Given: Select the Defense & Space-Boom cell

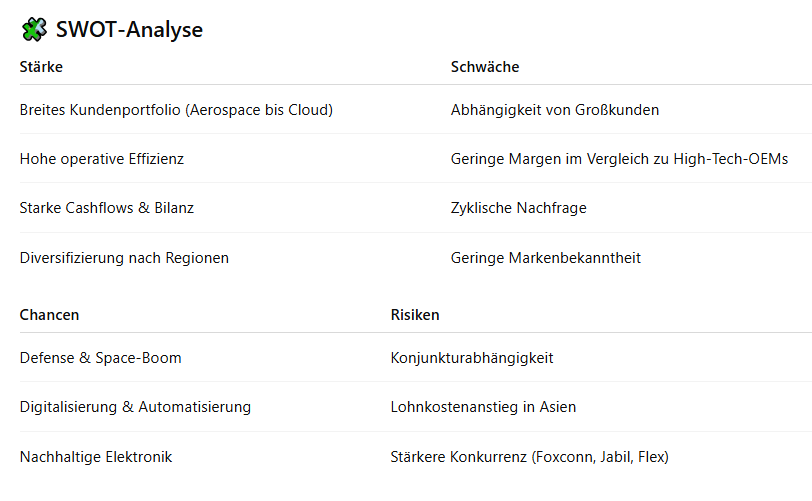Looking at the screenshot, I should pyautogui.click(x=100, y=358).
